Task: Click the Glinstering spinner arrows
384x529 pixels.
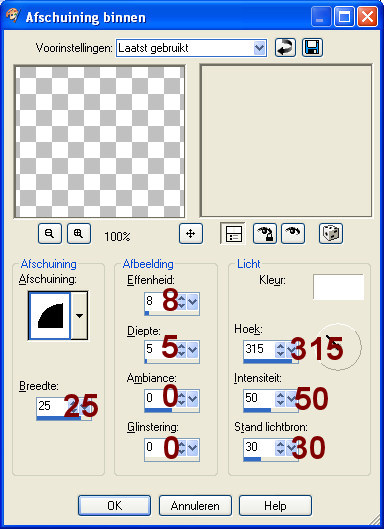Action: [181, 448]
